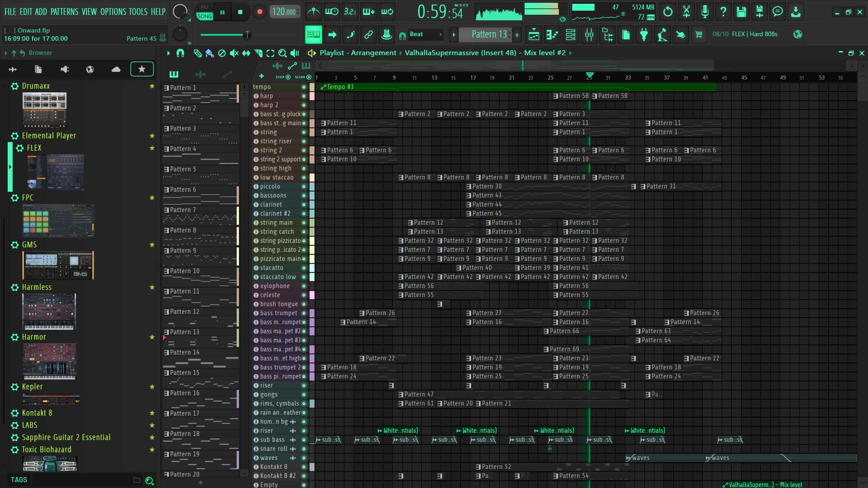Open audio recording via the microphone icon
This screenshot has width=868, height=488.
coord(704,11)
